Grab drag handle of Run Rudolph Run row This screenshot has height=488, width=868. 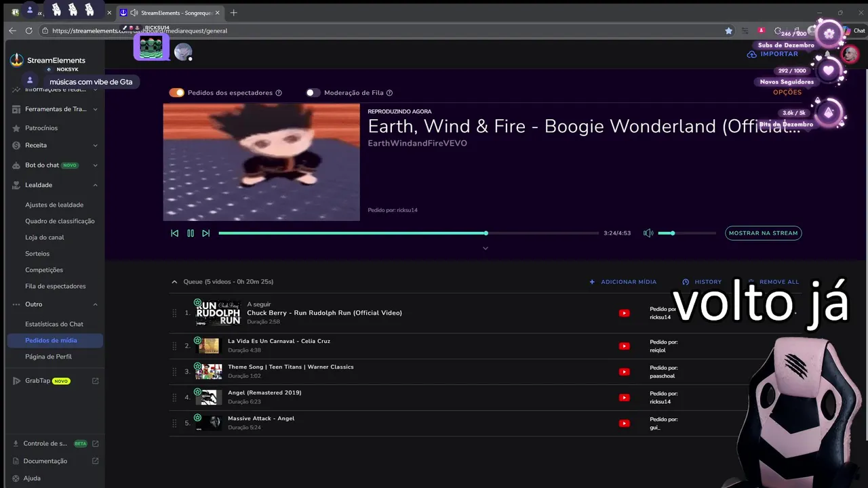174,313
